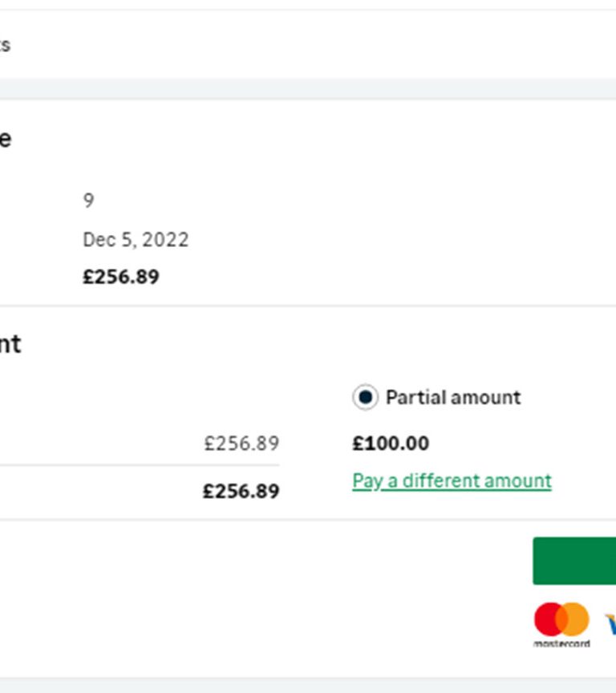Click the grey band below the top bar
Viewport: 616px width, 693px height.
[308, 89]
